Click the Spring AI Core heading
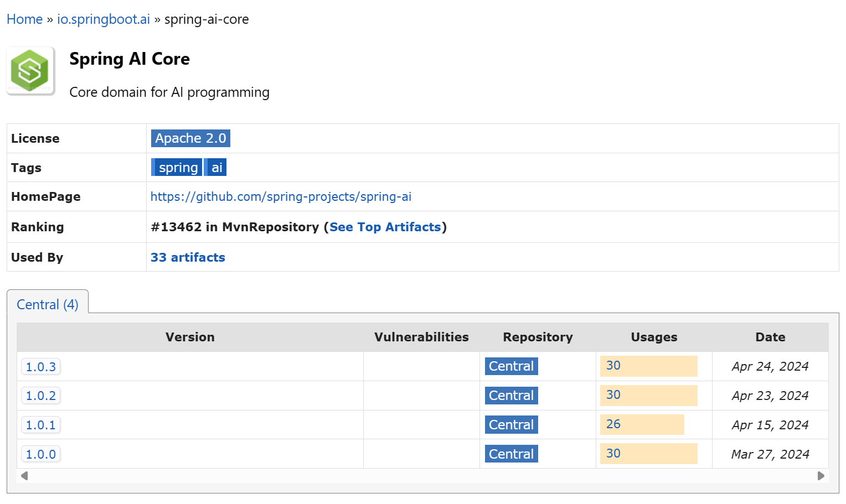 [x=130, y=59]
